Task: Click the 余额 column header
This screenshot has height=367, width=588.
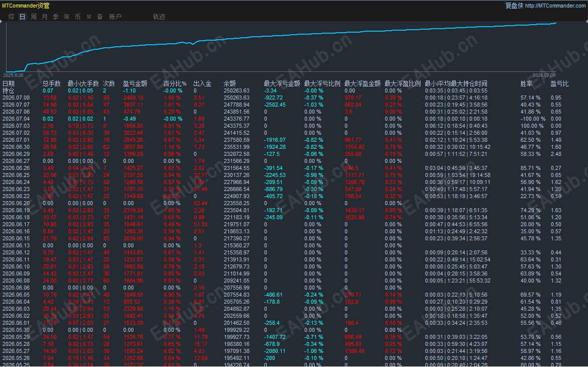Action: click(229, 83)
